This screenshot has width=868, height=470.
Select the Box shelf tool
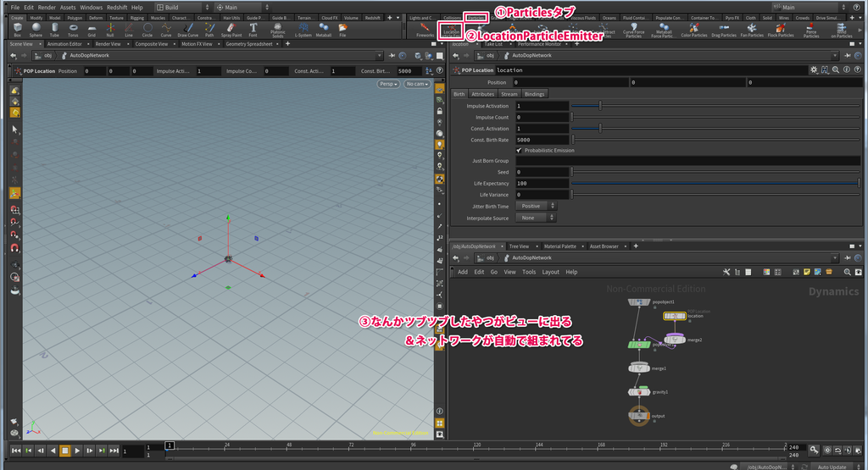click(18, 30)
